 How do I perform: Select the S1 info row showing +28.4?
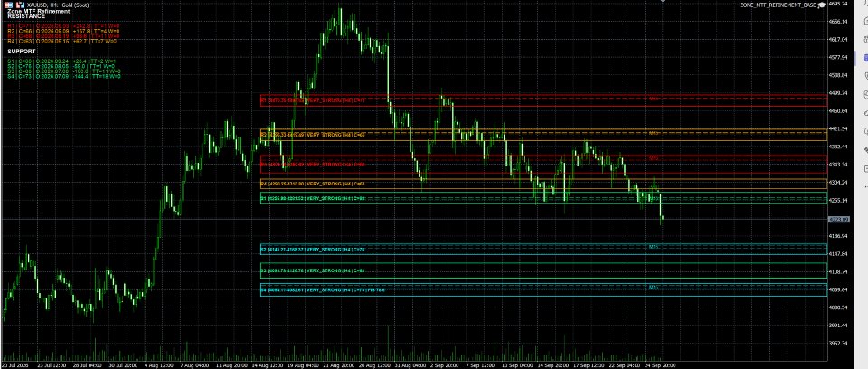61,61
